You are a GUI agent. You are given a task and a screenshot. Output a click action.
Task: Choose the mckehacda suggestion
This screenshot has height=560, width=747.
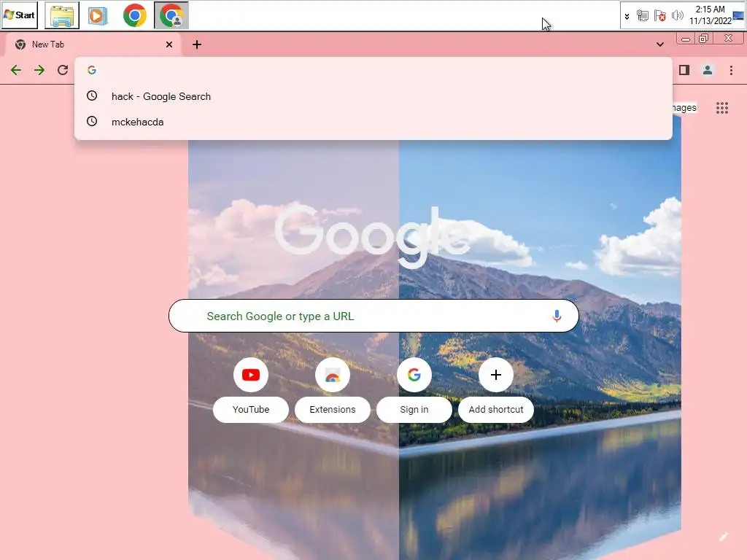[x=373, y=122]
